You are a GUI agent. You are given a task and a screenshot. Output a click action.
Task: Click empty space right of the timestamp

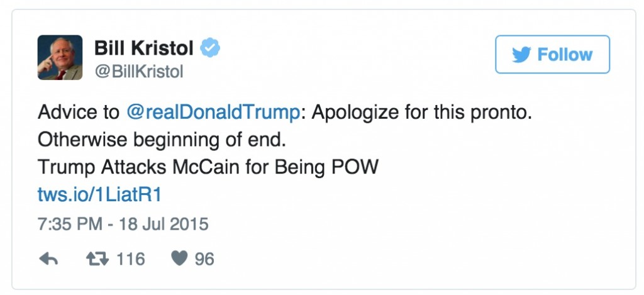[377, 223]
